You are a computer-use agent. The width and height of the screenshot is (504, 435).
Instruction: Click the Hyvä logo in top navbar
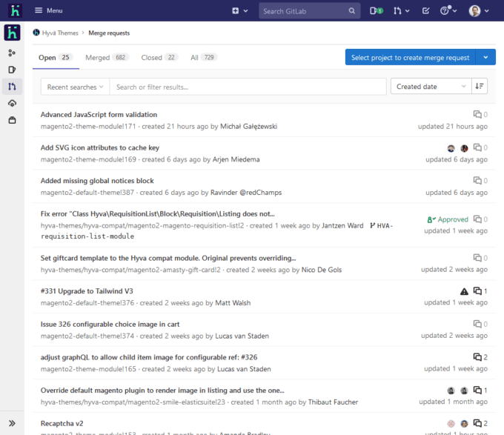click(15, 10)
